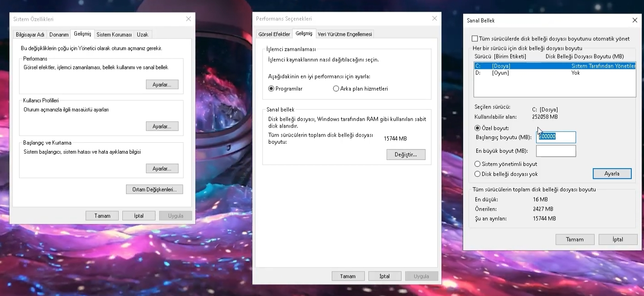
Task: Close the Sistem Özellikleri window
Action: (189, 19)
